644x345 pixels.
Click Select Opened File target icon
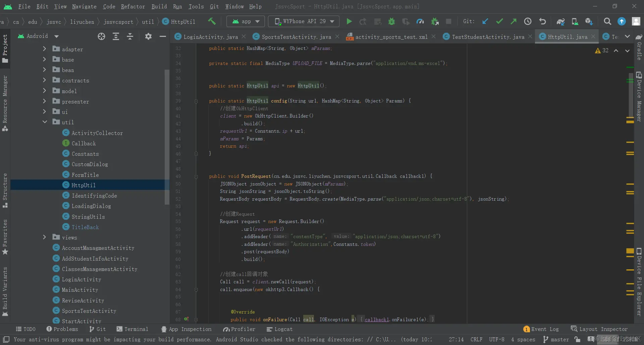tap(101, 36)
